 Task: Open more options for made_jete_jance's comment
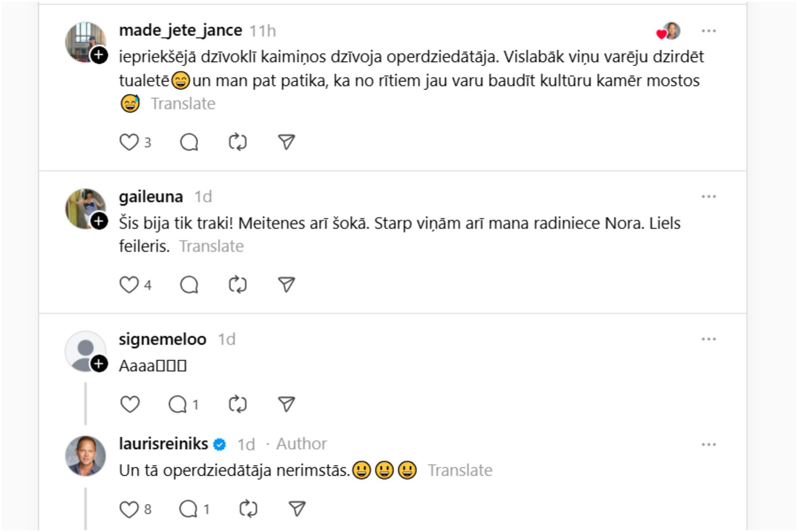tap(708, 31)
